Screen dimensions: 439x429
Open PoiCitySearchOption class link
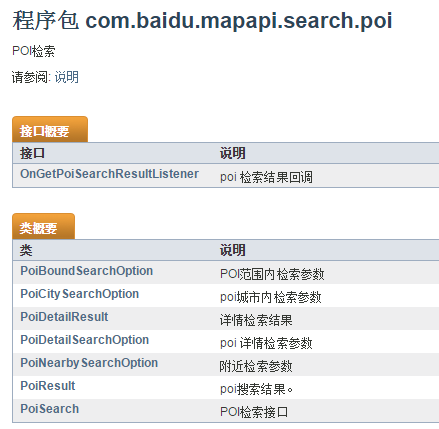(x=79, y=294)
